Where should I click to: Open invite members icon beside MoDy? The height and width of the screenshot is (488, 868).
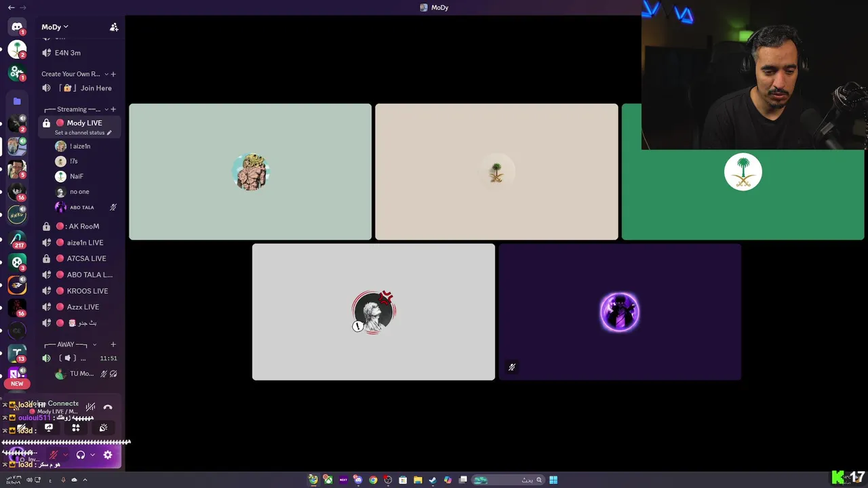[x=114, y=27]
